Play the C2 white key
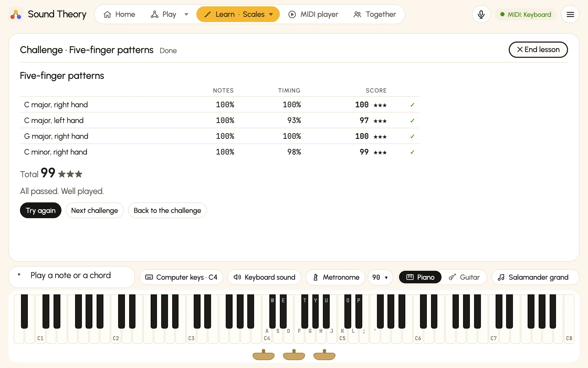Screen dimensions: 588x368 [116, 336]
